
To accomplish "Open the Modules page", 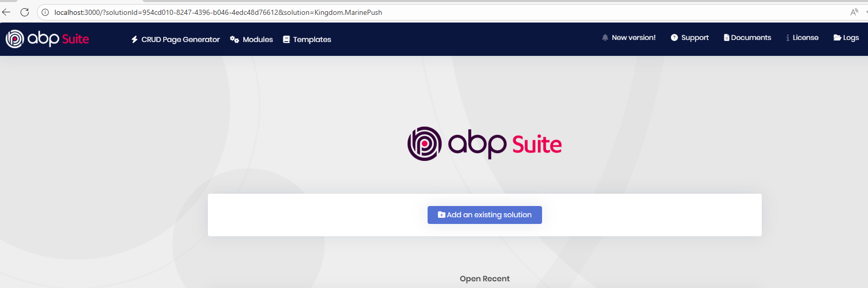I will (252, 39).
